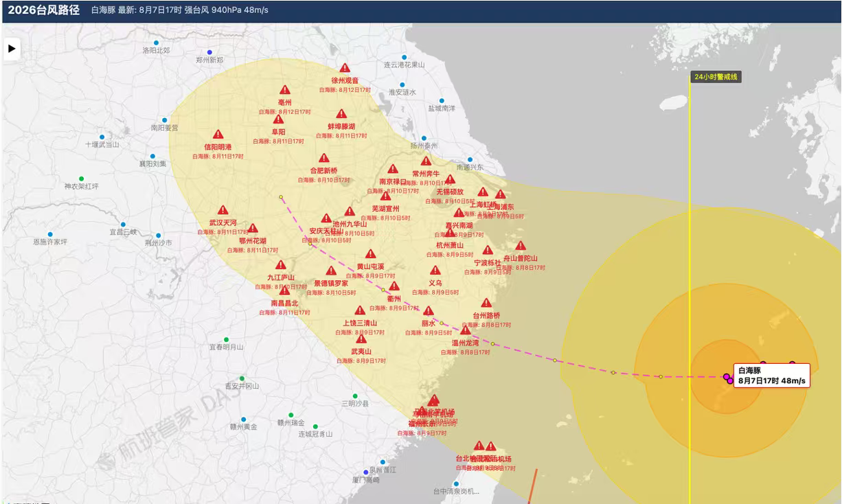Click the 恩施许家坪 airport dot
Screen dimensions: 842x504
point(50,234)
